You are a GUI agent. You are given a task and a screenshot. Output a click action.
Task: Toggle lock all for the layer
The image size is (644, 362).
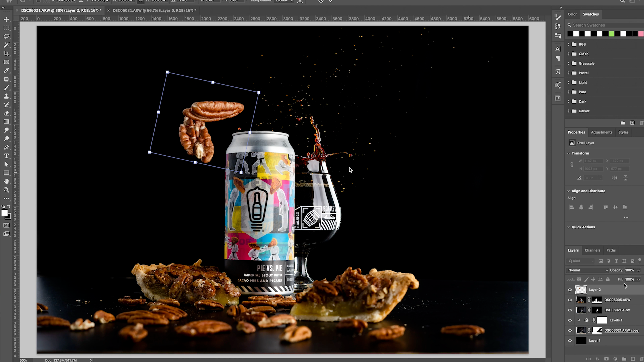click(608, 280)
